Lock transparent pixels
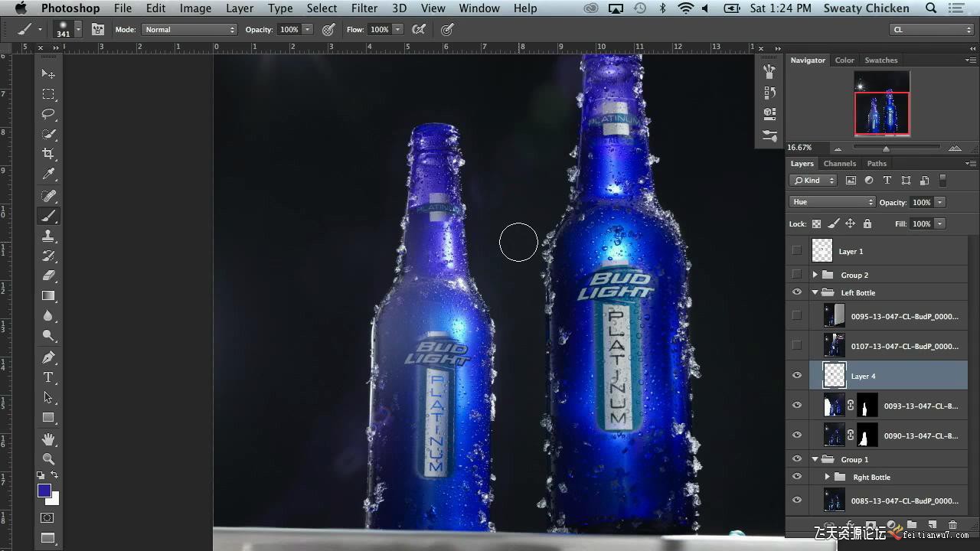 pos(816,223)
